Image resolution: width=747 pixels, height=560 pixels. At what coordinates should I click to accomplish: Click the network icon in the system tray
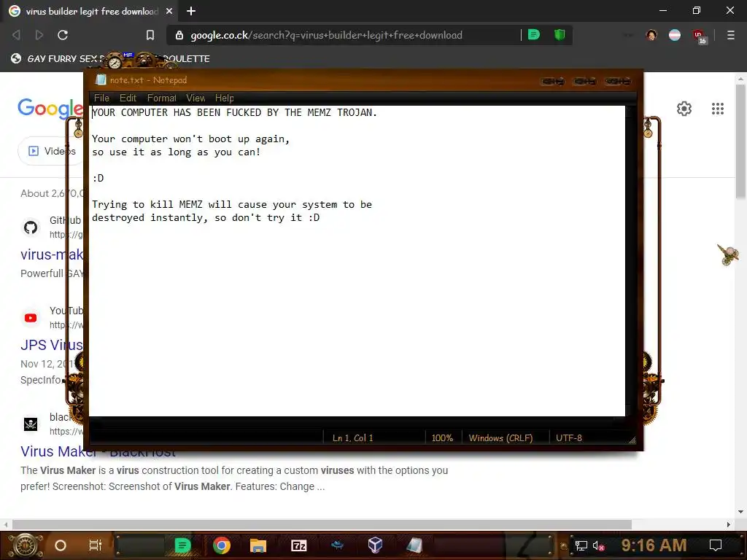click(581, 545)
